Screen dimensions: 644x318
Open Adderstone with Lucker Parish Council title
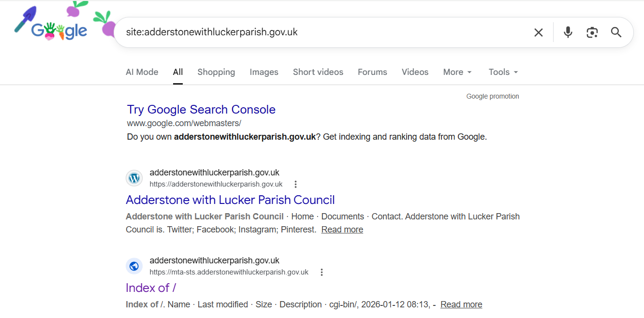(230, 200)
